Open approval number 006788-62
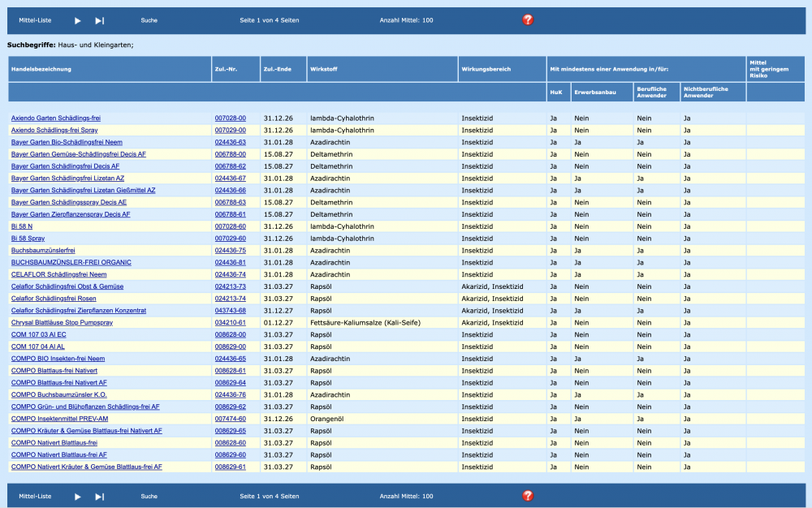 click(231, 166)
